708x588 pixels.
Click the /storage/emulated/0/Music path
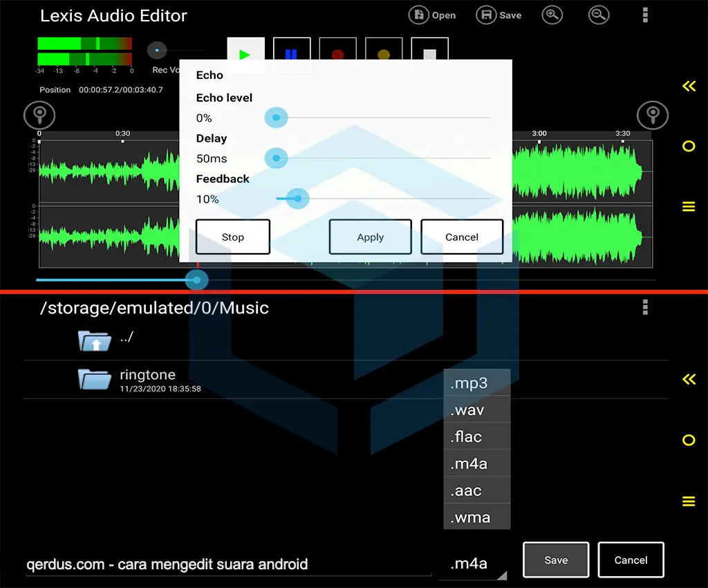pyautogui.click(x=154, y=308)
